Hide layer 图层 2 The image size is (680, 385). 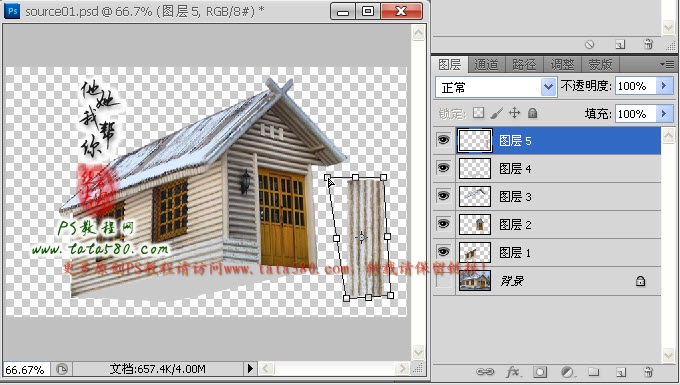tap(443, 224)
